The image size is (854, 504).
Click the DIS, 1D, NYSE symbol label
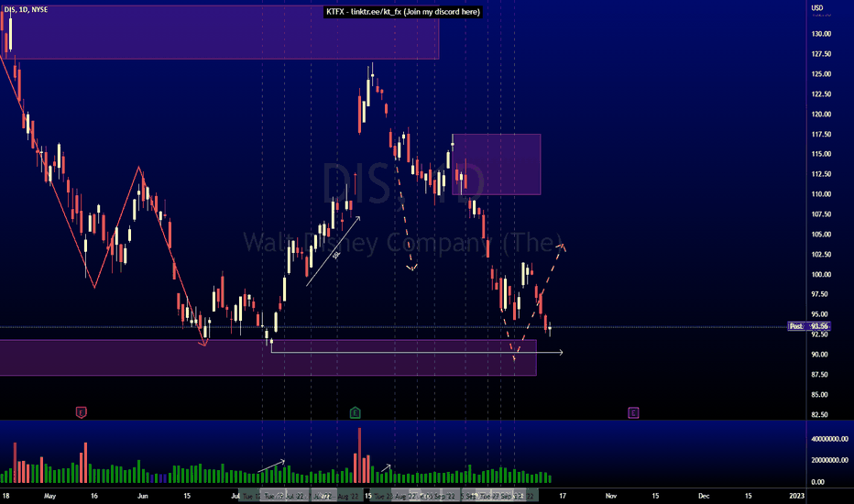point(26,10)
